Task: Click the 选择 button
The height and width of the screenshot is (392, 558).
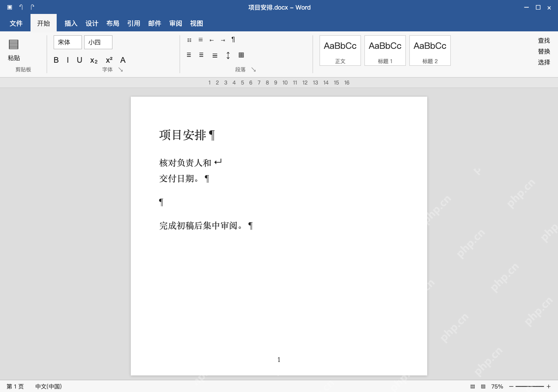Action: pos(544,62)
